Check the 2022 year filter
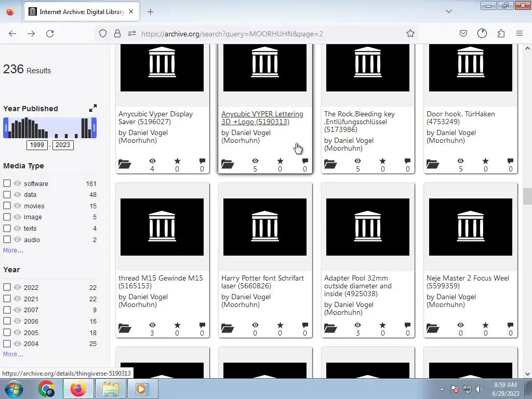This screenshot has width=532, height=399. pos(7,287)
